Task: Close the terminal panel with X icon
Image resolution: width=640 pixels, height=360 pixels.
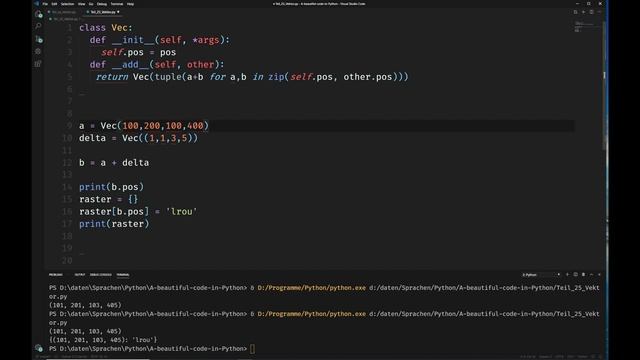Action: pos(599,275)
